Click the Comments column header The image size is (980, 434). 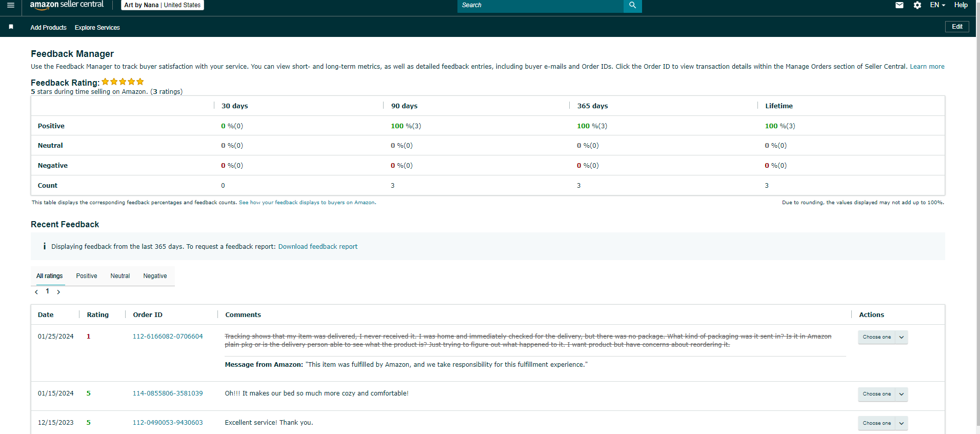point(243,315)
